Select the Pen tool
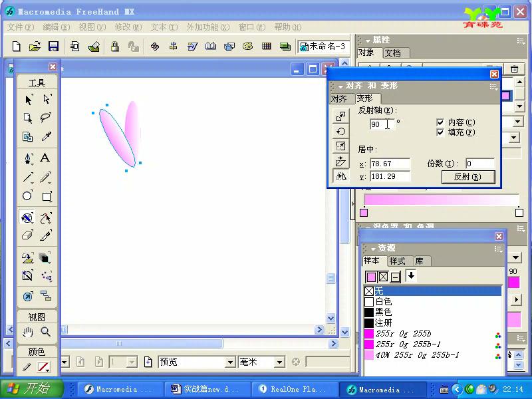Viewport: 532px width, 399px height. 28,158
